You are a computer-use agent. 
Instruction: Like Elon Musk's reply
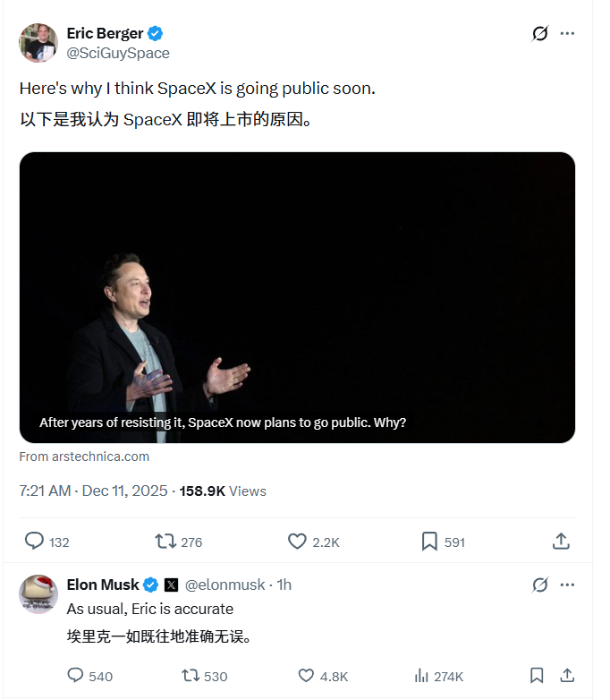coord(306,676)
